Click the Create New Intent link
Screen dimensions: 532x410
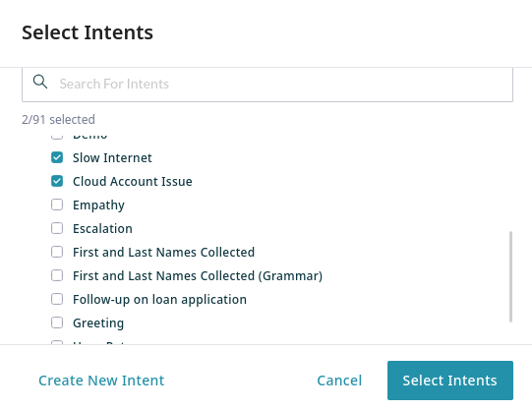click(101, 381)
